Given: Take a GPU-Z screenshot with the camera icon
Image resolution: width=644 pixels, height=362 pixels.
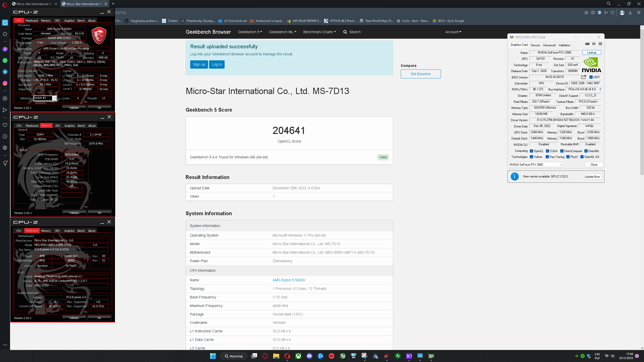Looking at the screenshot, I should click(x=587, y=44).
